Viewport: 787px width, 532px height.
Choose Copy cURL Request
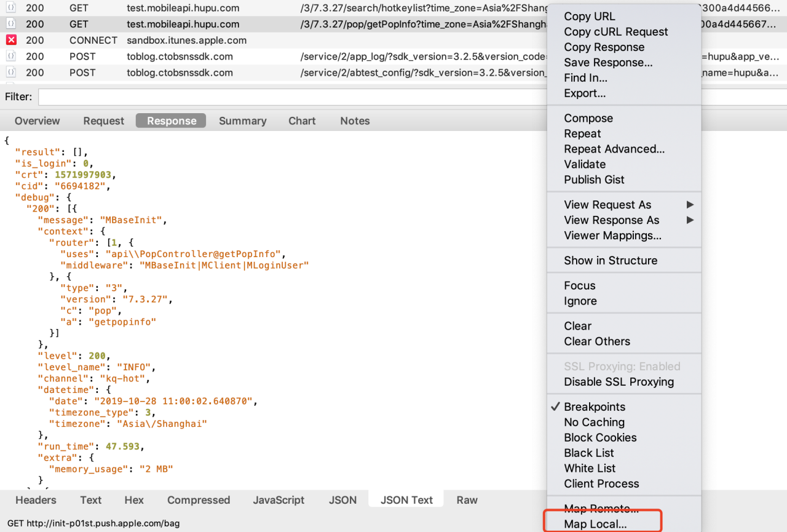[x=615, y=32]
